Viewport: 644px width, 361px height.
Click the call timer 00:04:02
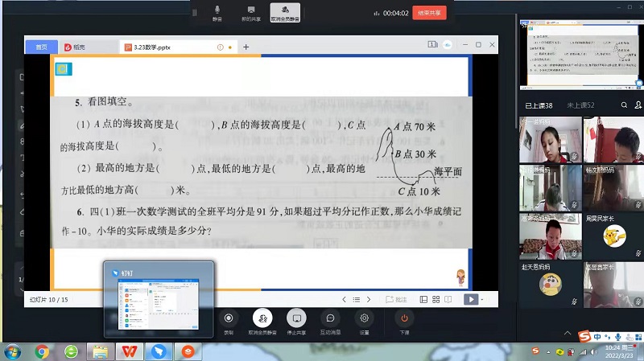395,13
